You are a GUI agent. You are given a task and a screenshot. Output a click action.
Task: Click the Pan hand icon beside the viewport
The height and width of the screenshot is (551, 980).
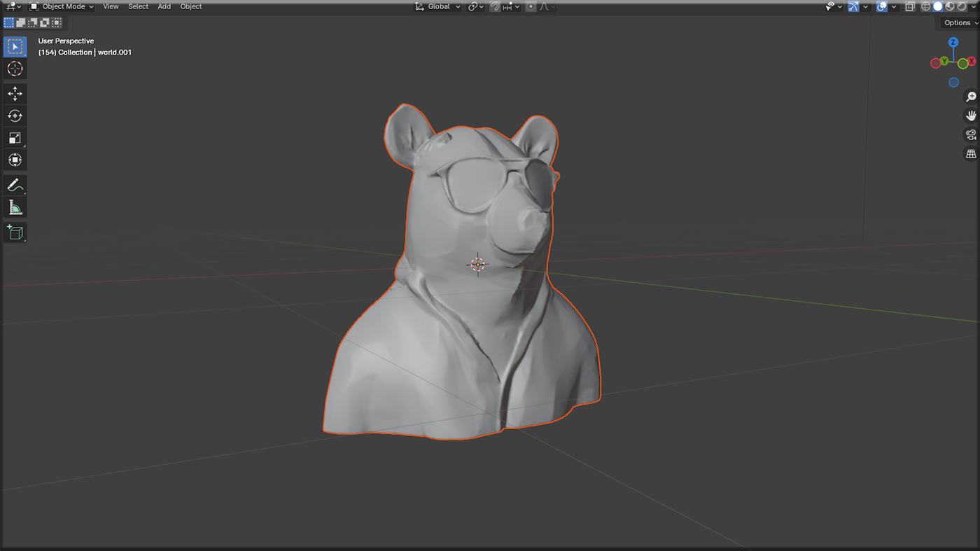pos(970,115)
